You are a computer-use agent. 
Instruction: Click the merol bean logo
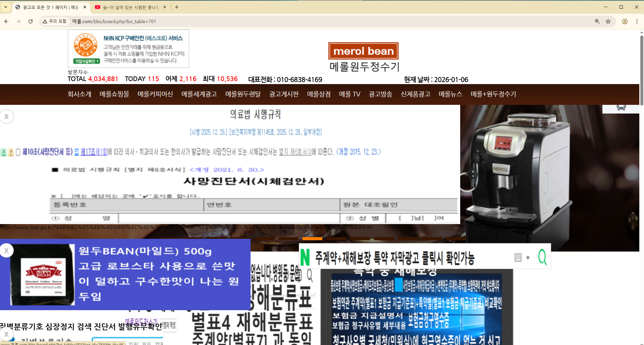coord(363,51)
